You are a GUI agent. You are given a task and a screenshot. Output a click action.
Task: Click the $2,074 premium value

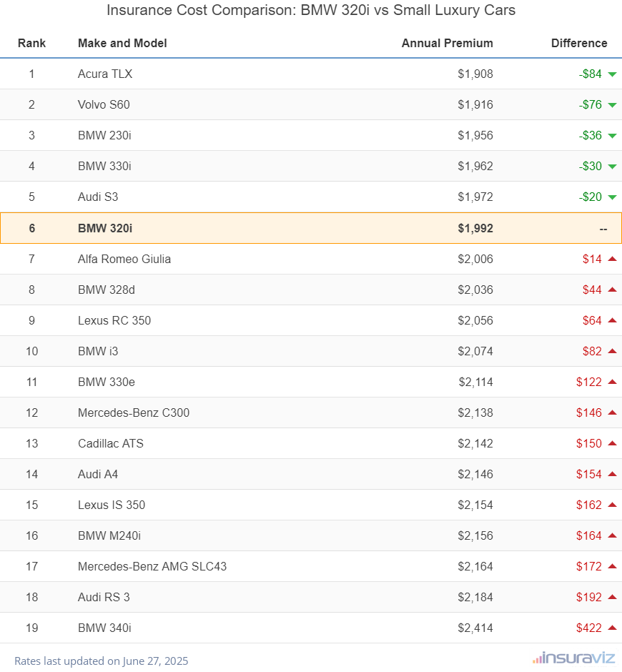pos(475,352)
